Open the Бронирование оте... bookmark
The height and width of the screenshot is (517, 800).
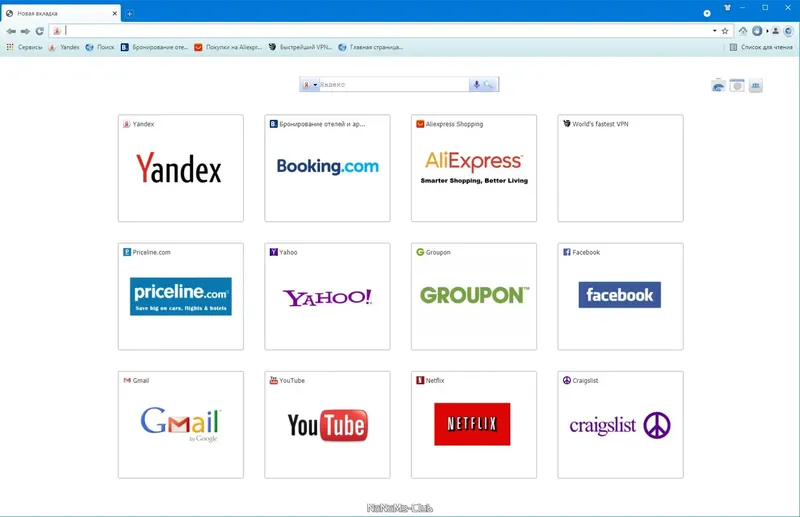[154, 47]
